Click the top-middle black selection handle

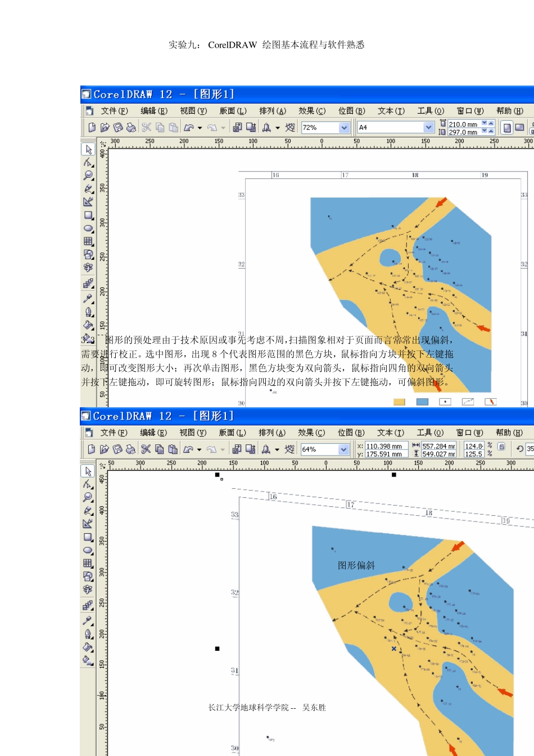(394, 475)
